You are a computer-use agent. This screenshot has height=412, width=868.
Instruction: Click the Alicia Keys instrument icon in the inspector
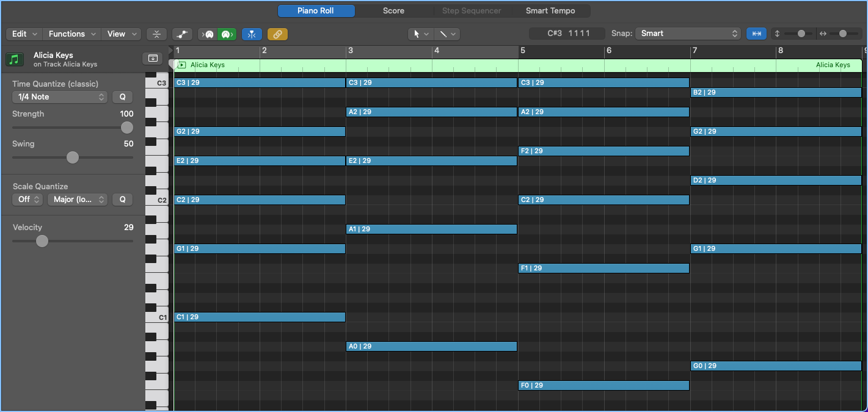[13, 59]
